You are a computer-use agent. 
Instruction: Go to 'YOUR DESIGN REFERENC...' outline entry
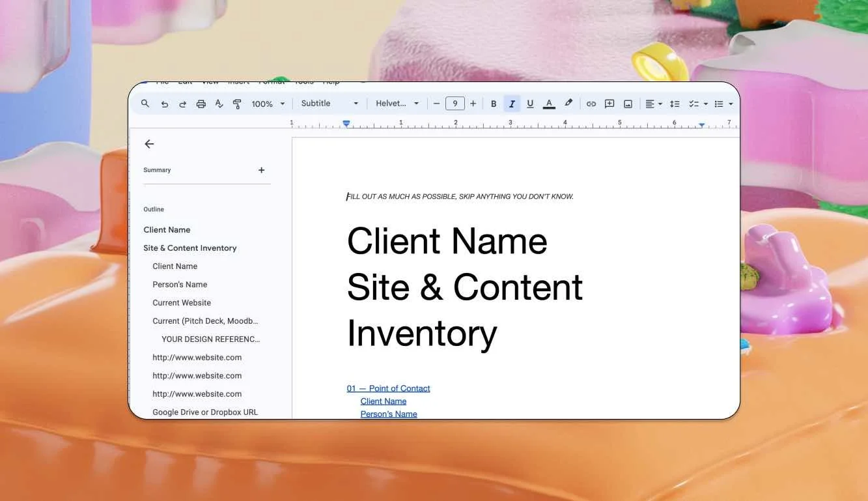tap(210, 339)
